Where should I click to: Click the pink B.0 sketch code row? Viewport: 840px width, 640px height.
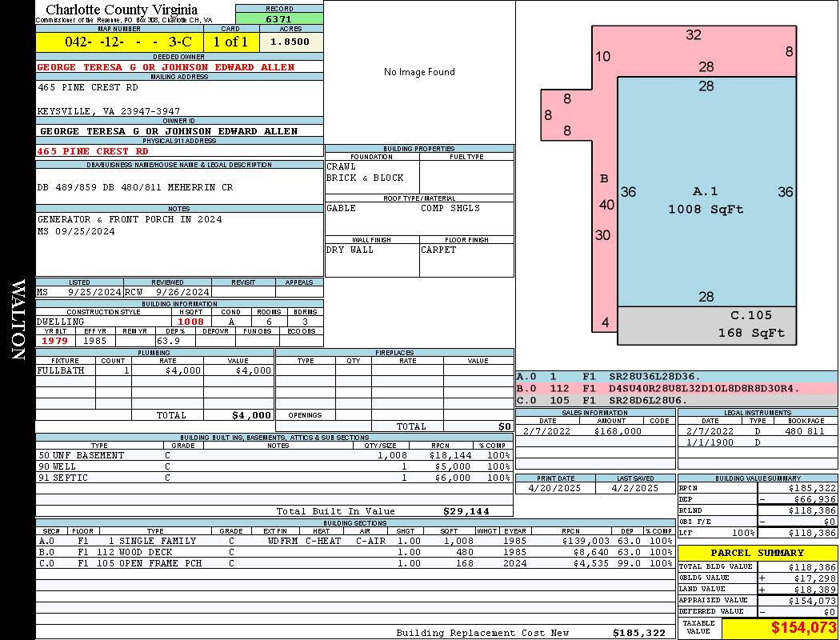[677, 388]
